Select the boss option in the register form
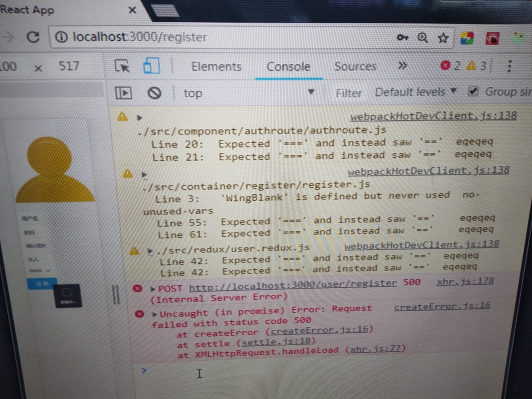The image size is (532, 399). tap(40, 271)
